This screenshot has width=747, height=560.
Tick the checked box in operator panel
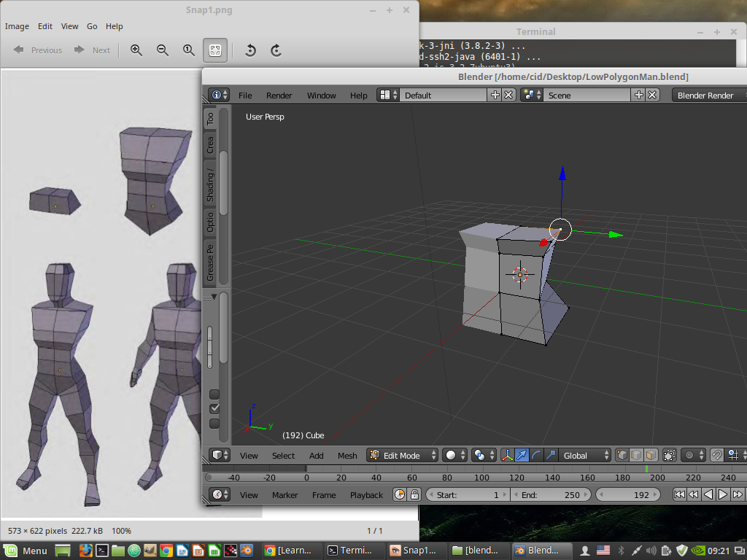click(x=214, y=408)
